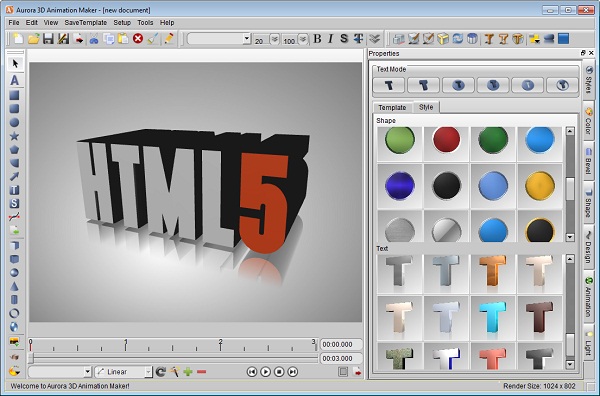Open the Setup menu
Screen dimensions: 600x396
(x=122, y=23)
